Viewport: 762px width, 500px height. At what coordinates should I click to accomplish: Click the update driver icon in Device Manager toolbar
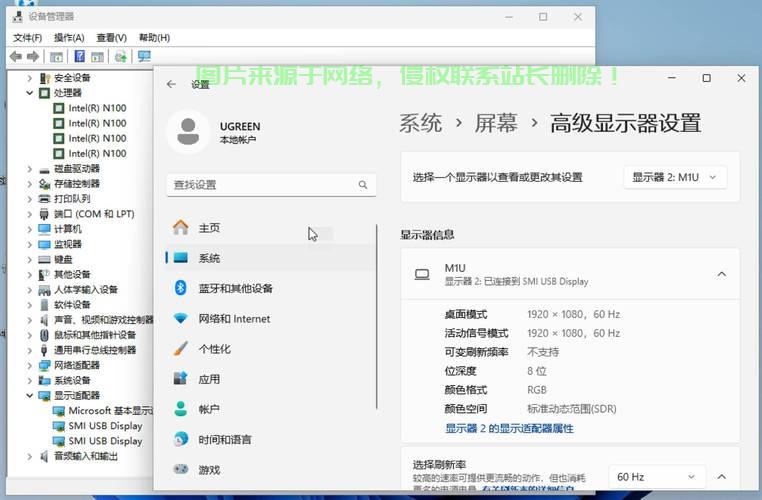coord(121,57)
